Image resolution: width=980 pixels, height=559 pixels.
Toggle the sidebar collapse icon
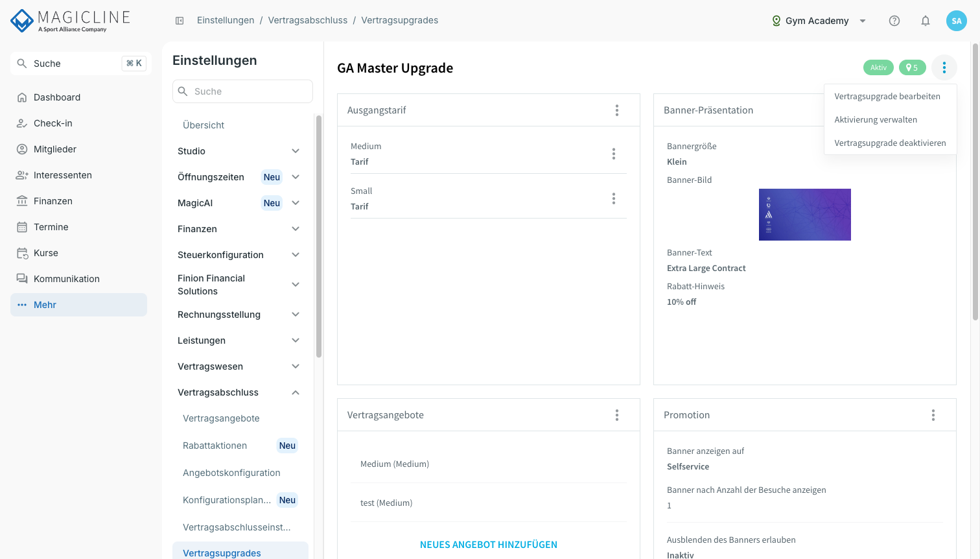point(180,21)
